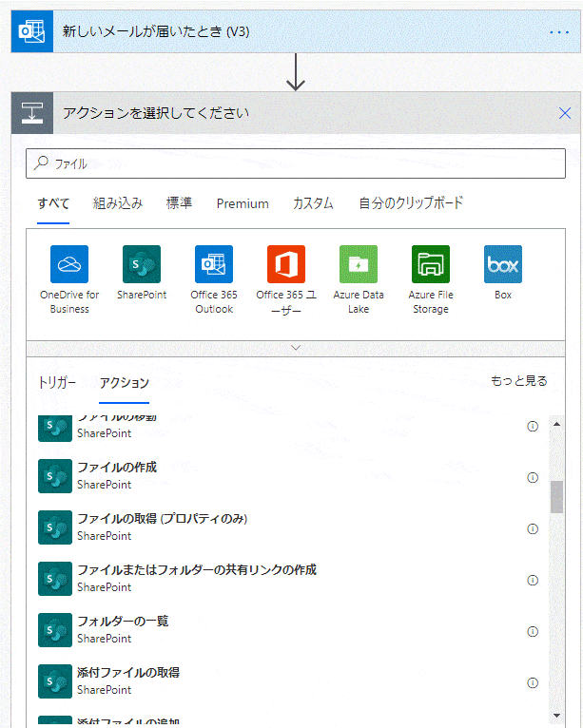Show info for フォルダーの一覧 action
The image size is (583, 728).
pyautogui.click(x=533, y=630)
